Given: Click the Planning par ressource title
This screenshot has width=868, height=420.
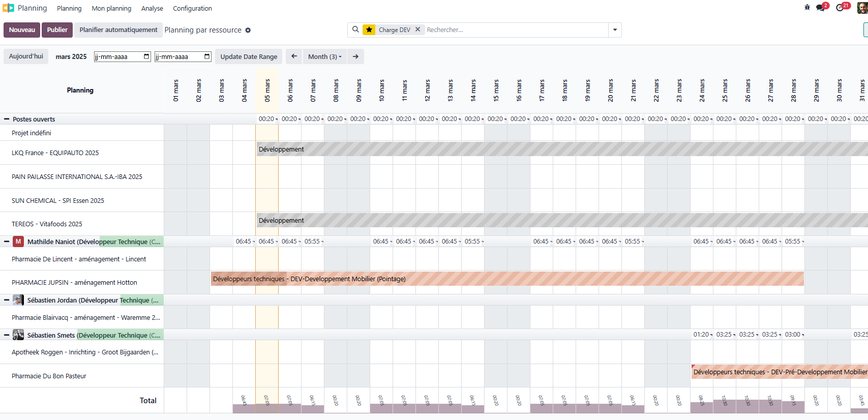Looking at the screenshot, I should pyautogui.click(x=203, y=30).
